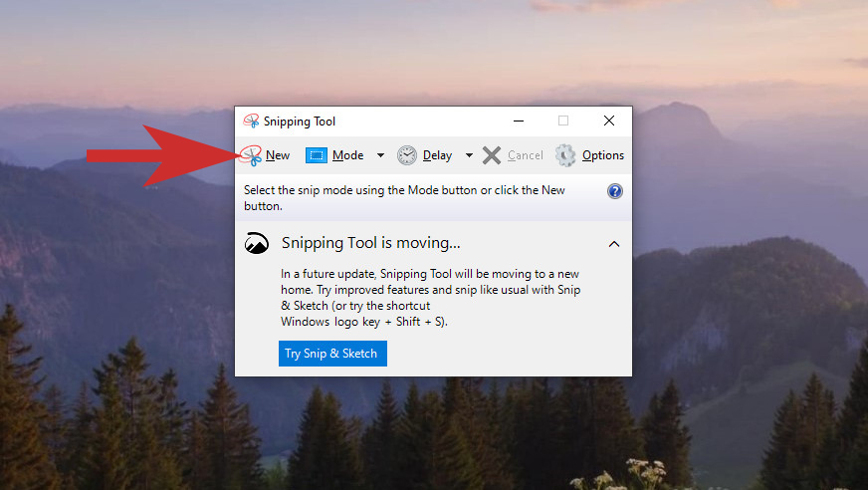The height and width of the screenshot is (490, 868).
Task: Open the Options text label
Action: [603, 155]
